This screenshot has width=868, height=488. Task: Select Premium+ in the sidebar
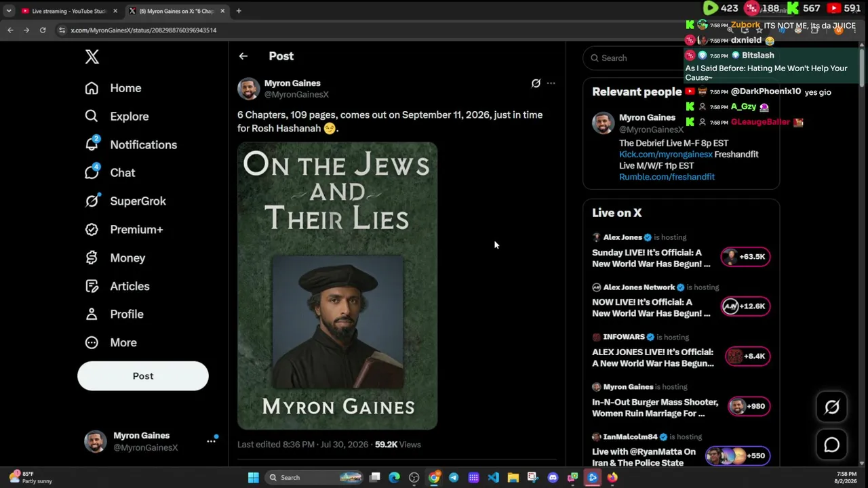coord(124,230)
